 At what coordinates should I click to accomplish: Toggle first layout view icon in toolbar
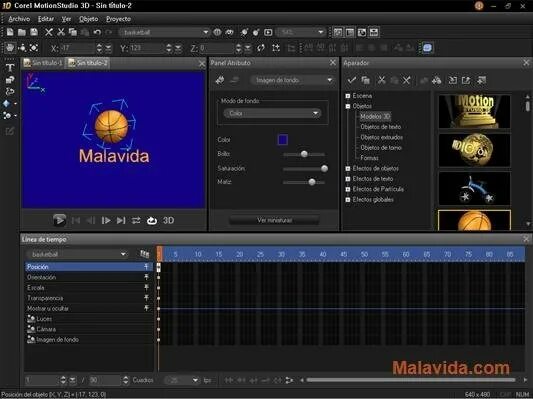pos(338,32)
